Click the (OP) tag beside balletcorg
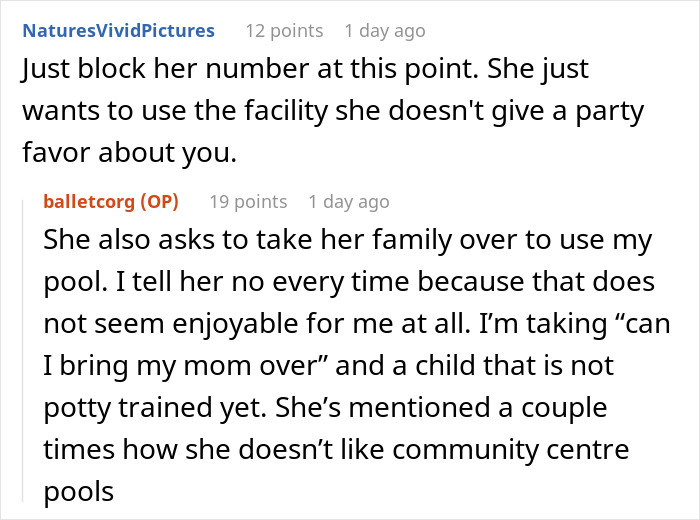This screenshot has width=700, height=520. tap(157, 201)
